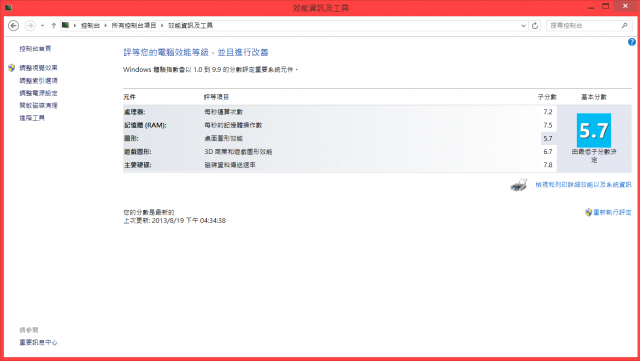Click the 評等項目 column header

click(x=216, y=97)
